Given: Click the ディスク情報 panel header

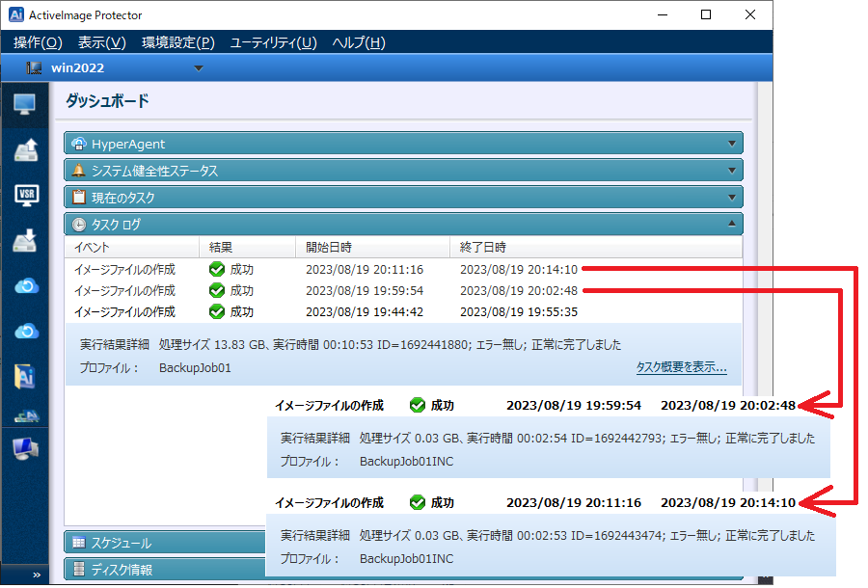Looking at the screenshot, I should pos(166,569).
